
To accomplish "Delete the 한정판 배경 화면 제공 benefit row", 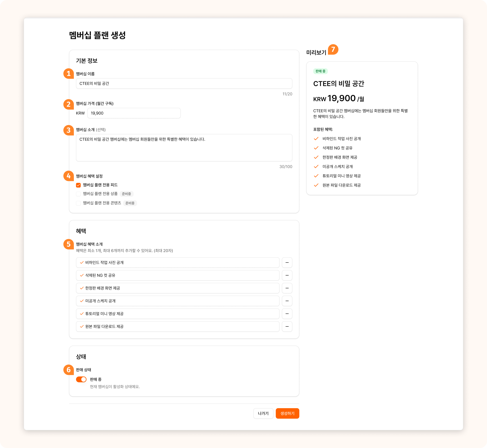I will click(287, 288).
